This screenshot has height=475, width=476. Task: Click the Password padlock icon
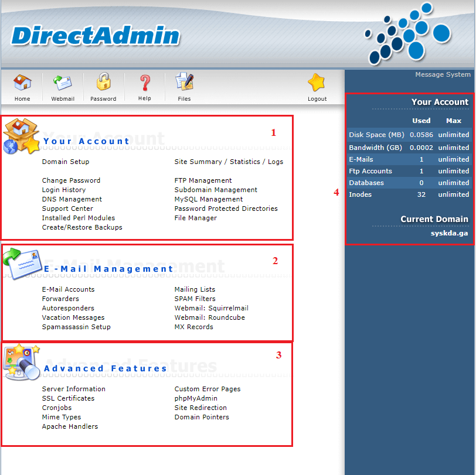point(104,81)
